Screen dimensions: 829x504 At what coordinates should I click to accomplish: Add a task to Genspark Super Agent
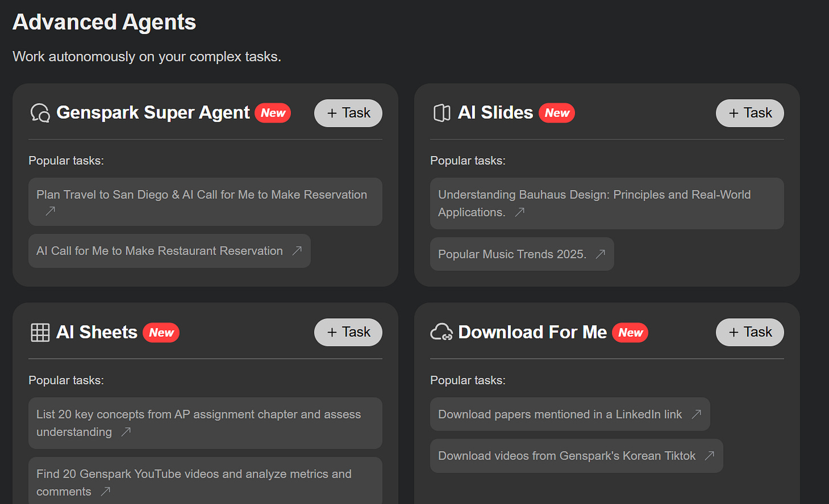coord(348,113)
